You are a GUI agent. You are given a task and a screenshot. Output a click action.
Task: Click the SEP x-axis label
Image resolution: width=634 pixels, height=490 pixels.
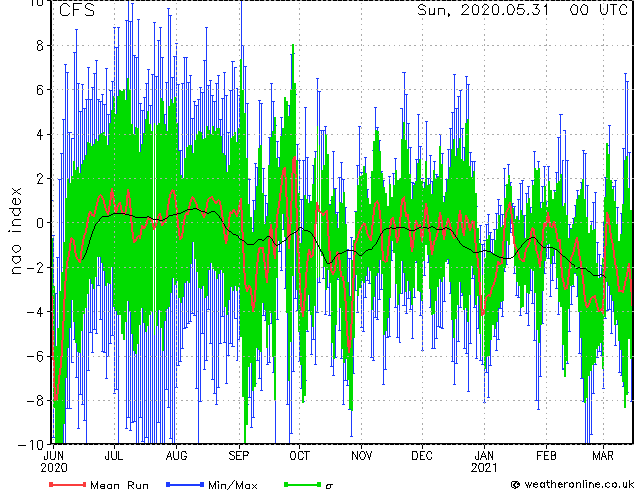(239, 456)
